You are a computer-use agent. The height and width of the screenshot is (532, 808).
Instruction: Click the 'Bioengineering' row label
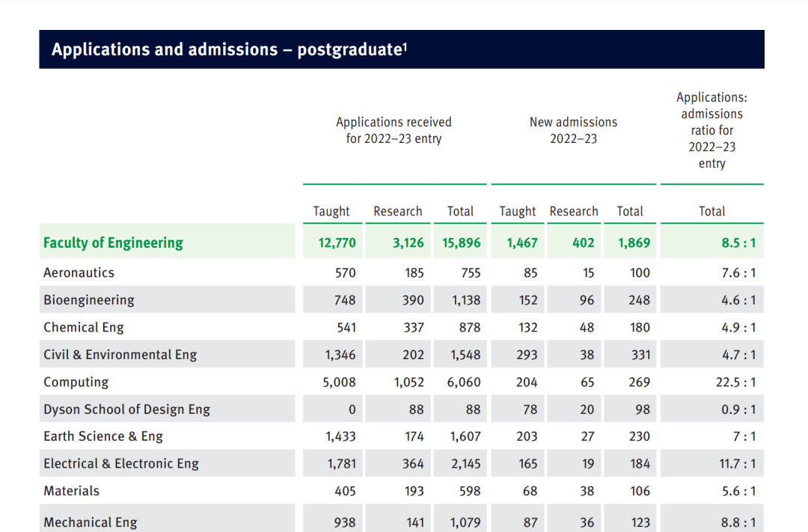(88, 300)
